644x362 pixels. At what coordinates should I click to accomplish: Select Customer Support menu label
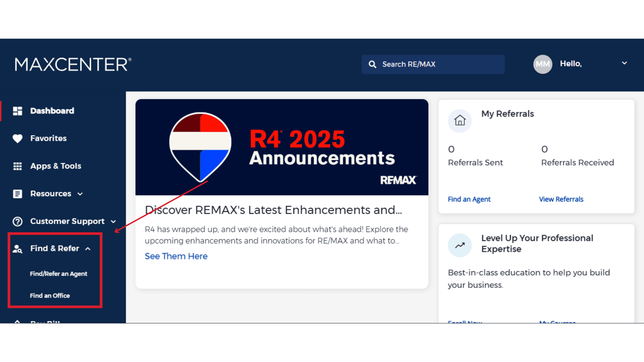(x=67, y=221)
